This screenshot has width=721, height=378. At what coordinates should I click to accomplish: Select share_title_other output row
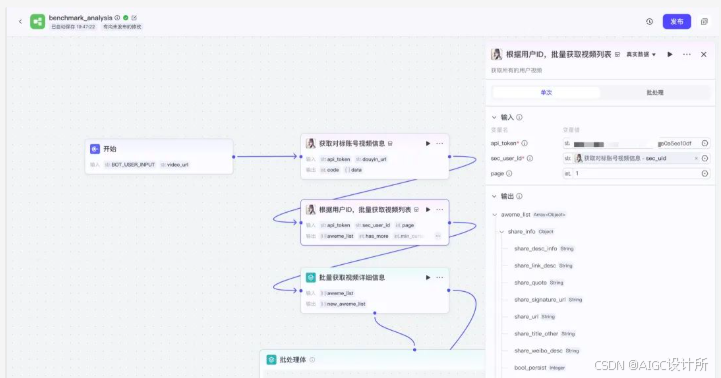click(544, 334)
